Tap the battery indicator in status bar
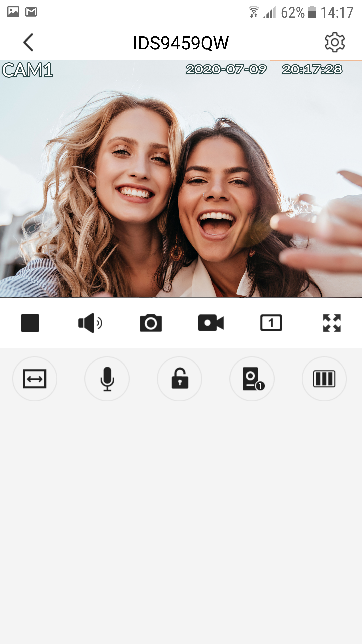 pyautogui.click(x=312, y=12)
